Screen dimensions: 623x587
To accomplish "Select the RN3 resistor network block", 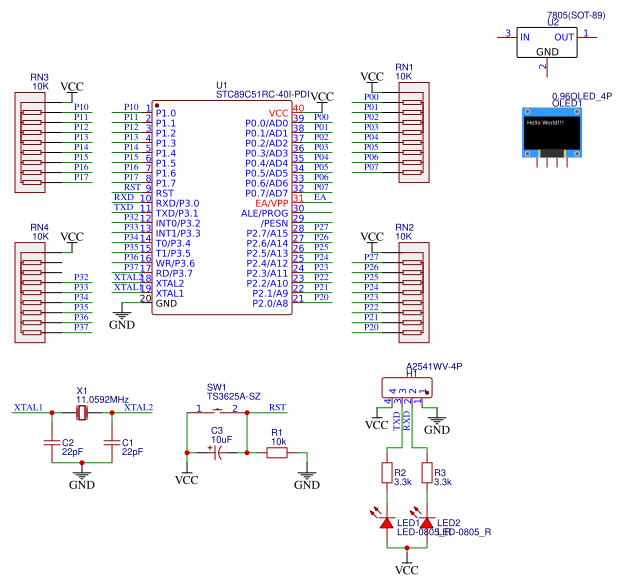I will click(x=29, y=141).
